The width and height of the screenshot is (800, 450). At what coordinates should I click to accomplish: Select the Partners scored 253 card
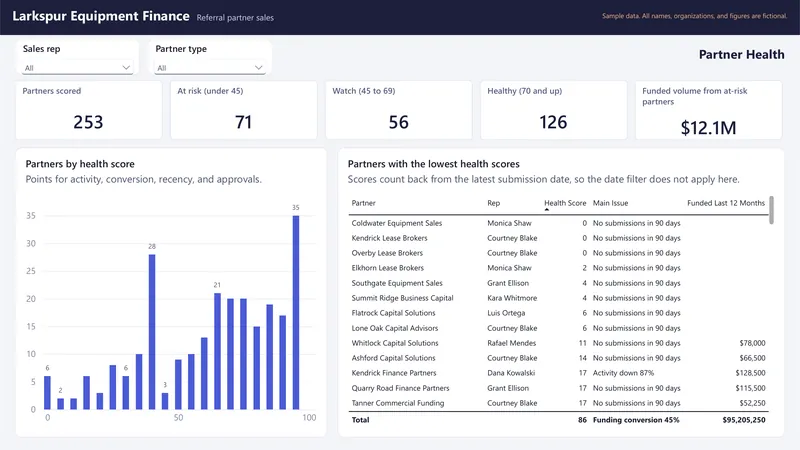point(89,110)
